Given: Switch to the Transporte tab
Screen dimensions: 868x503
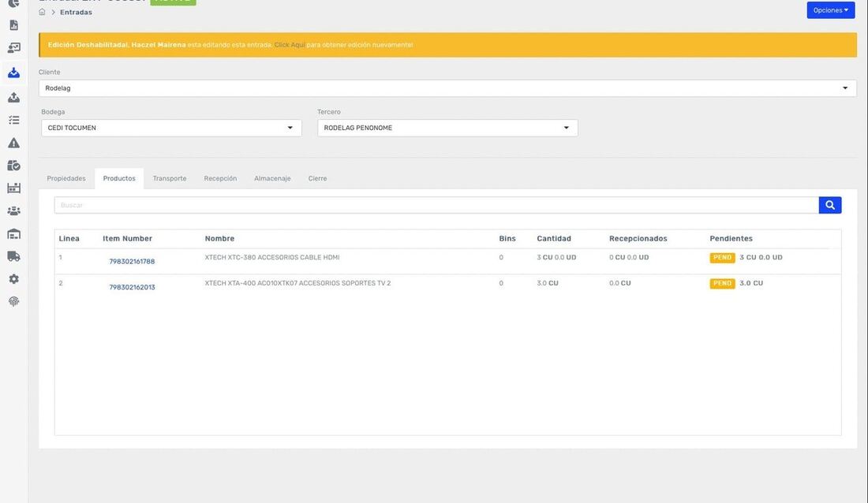Looking at the screenshot, I should click(x=170, y=179).
